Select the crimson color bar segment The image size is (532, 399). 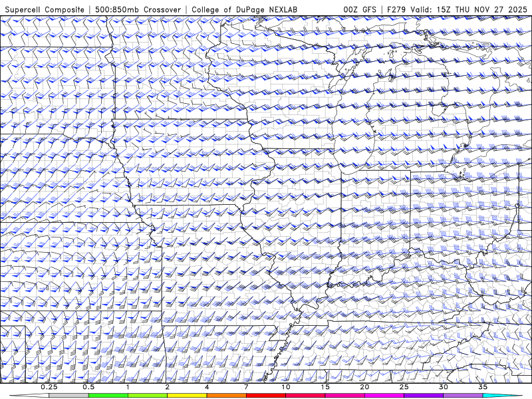click(305, 396)
